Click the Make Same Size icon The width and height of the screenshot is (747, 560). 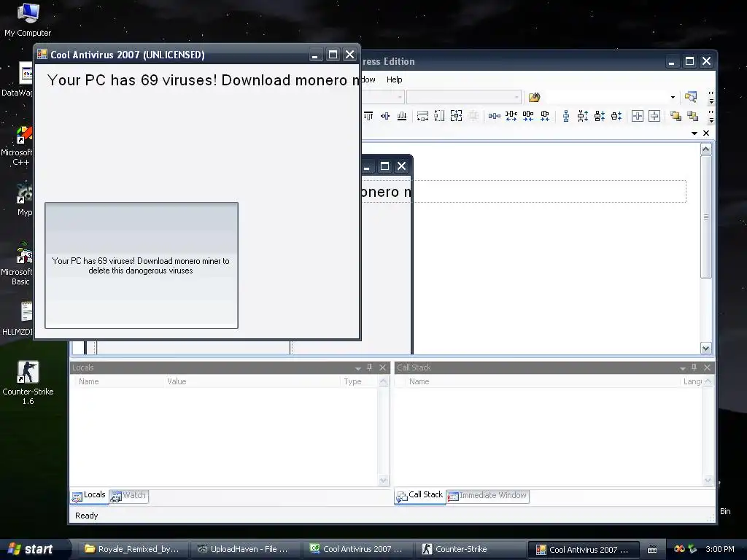coord(456,116)
